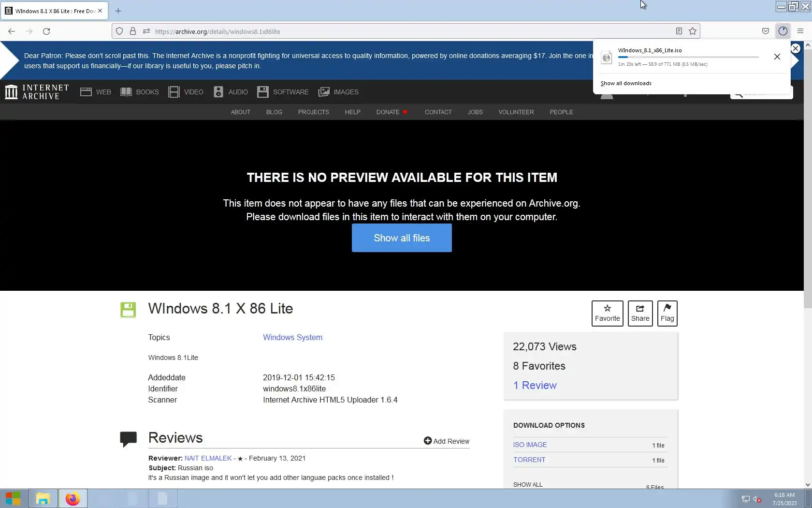Open the 1 Review link
This screenshot has width=812, height=508.
coord(535,386)
